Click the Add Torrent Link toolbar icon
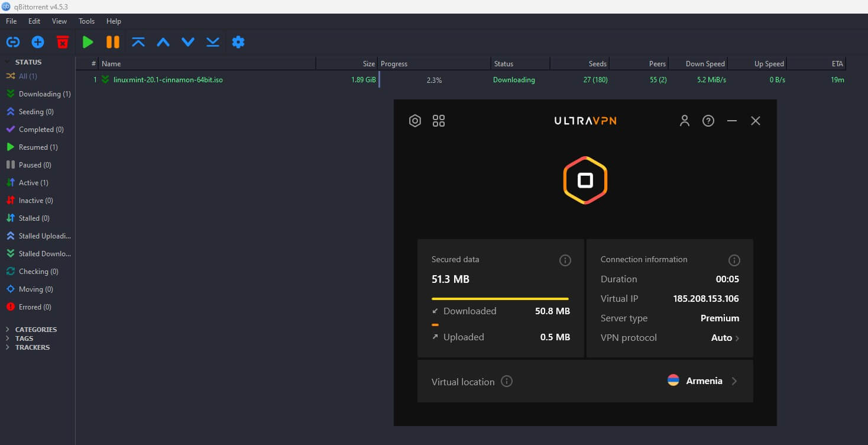The image size is (868, 445). (x=13, y=42)
